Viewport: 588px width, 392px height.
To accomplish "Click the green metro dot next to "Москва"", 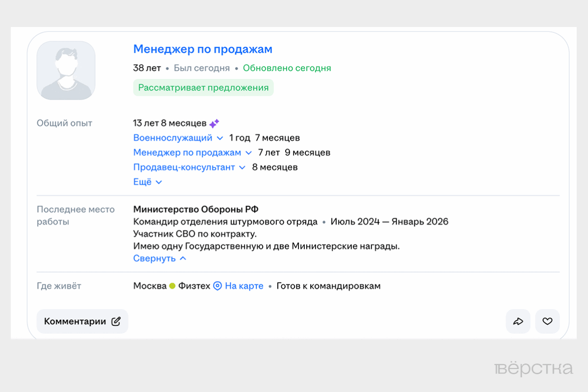I will 173,286.
